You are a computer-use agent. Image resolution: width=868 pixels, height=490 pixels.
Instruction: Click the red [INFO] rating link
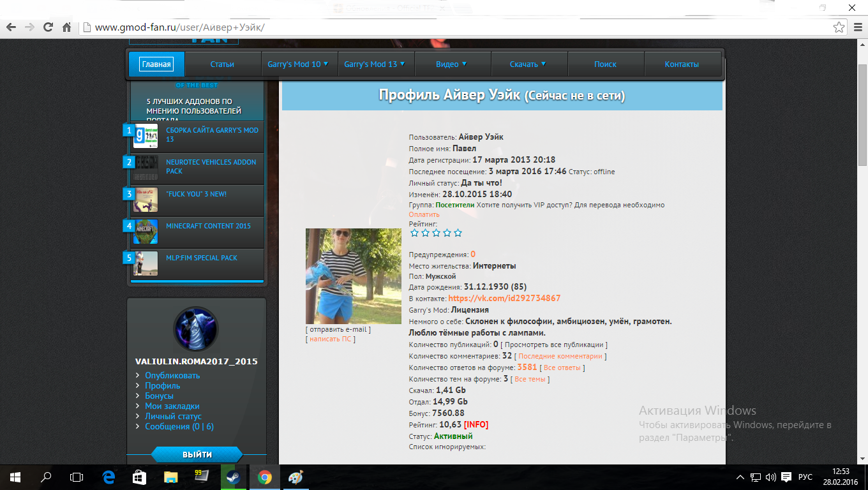pos(476,424)
